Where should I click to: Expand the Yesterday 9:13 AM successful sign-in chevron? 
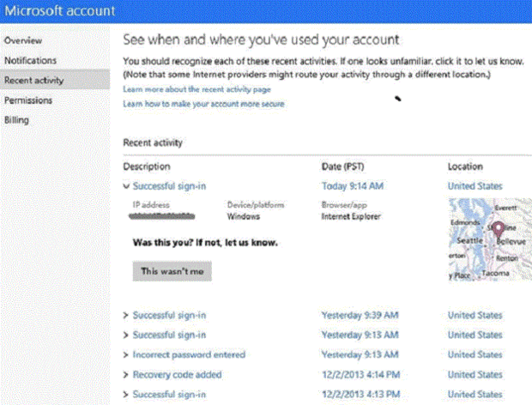click(126, 335)
